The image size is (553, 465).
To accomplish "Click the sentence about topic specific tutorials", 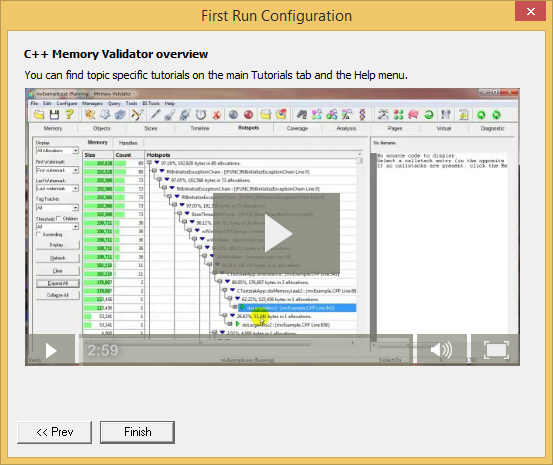I will (x=216, y=75).
